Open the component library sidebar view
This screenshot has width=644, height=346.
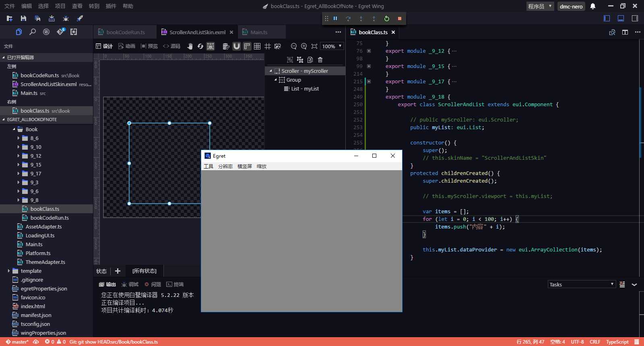pos(74,32)
